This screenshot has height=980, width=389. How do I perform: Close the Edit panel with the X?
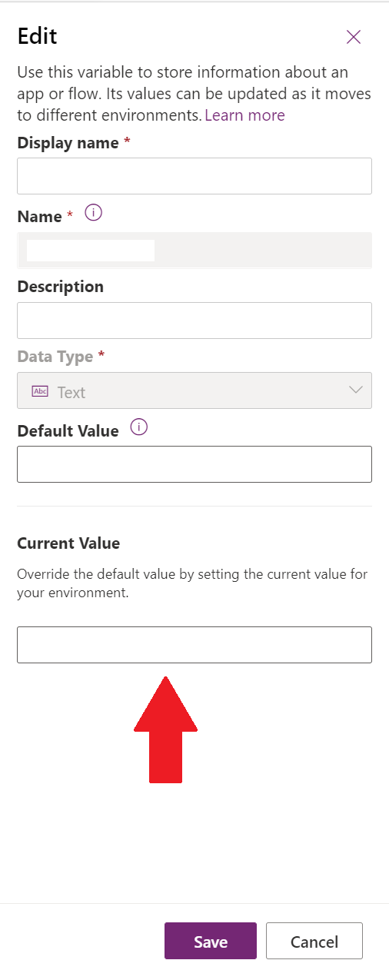[x=354, y=37]
